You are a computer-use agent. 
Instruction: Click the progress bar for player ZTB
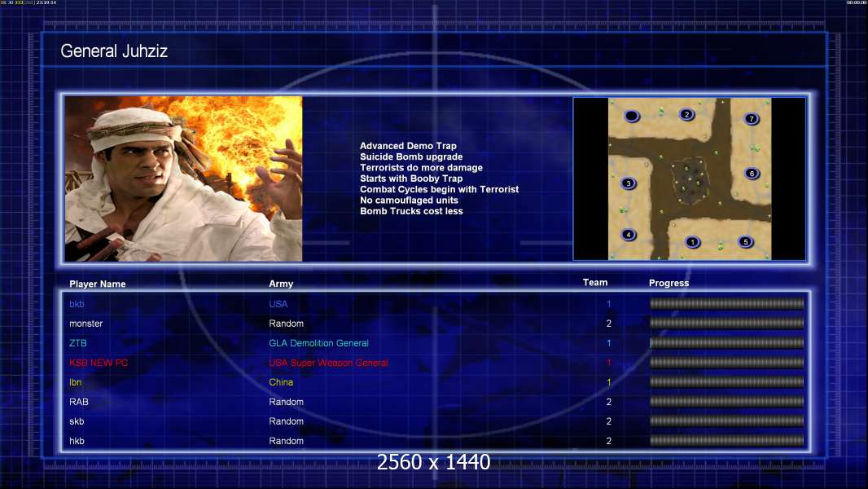pos(726,343)
